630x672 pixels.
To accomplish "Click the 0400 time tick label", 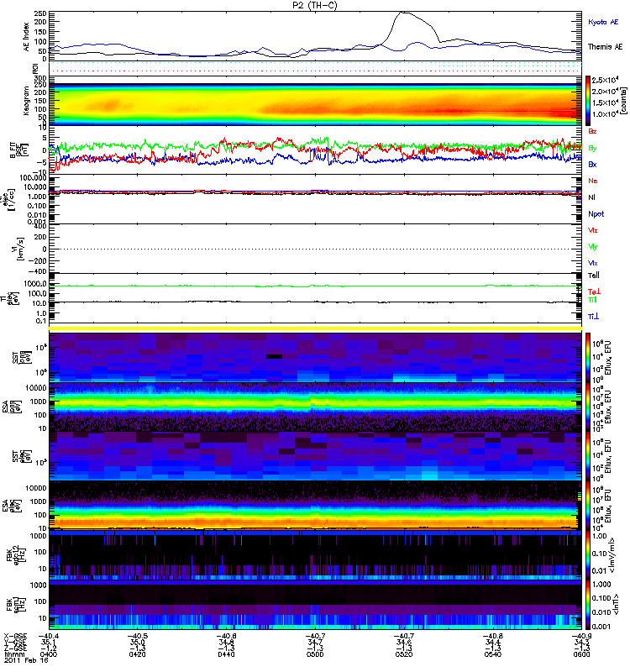I will (49, 654).
